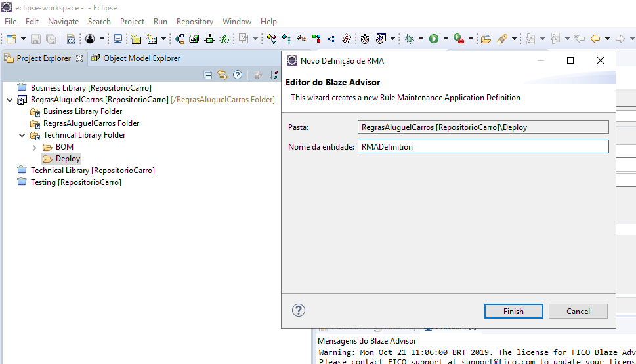The width and height of the screenshot is (636, 364).
Task: Click the Finish button
Action: tap(513, 312)
